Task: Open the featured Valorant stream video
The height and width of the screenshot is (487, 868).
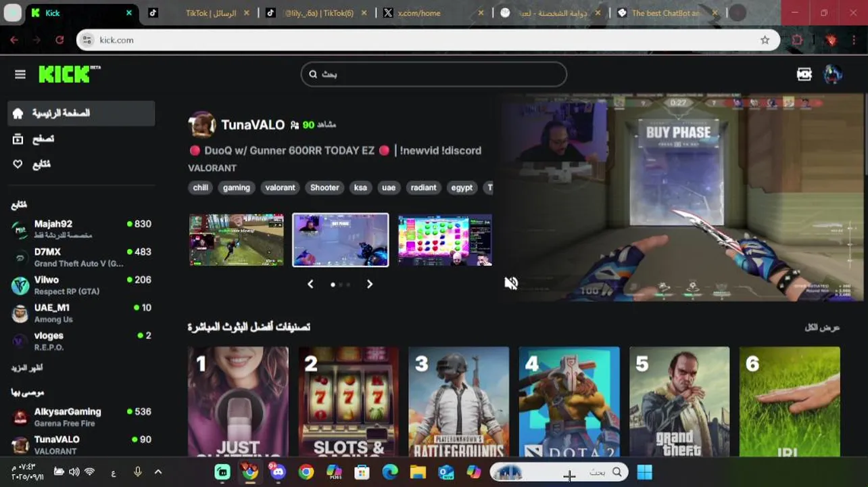Action: click(x=683, y=198)
